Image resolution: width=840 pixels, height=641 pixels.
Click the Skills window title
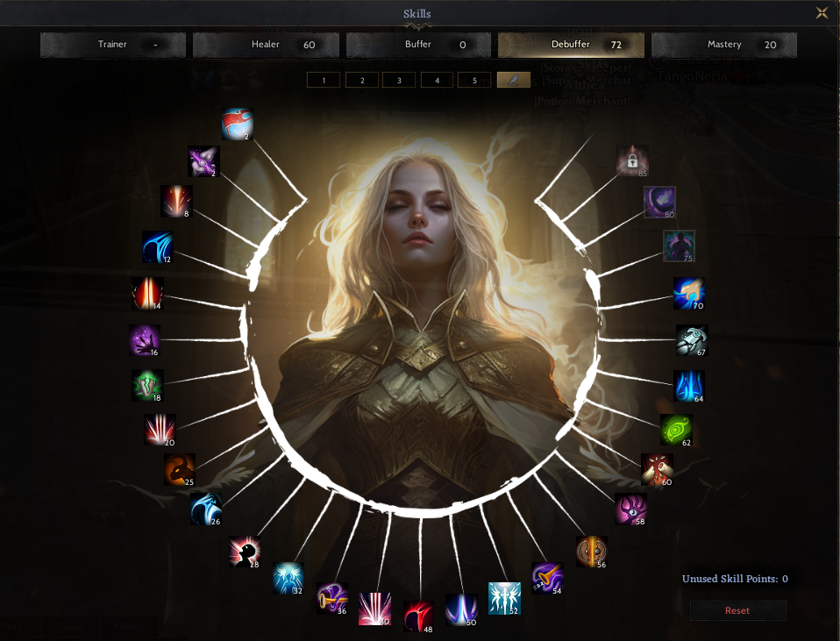416,14
